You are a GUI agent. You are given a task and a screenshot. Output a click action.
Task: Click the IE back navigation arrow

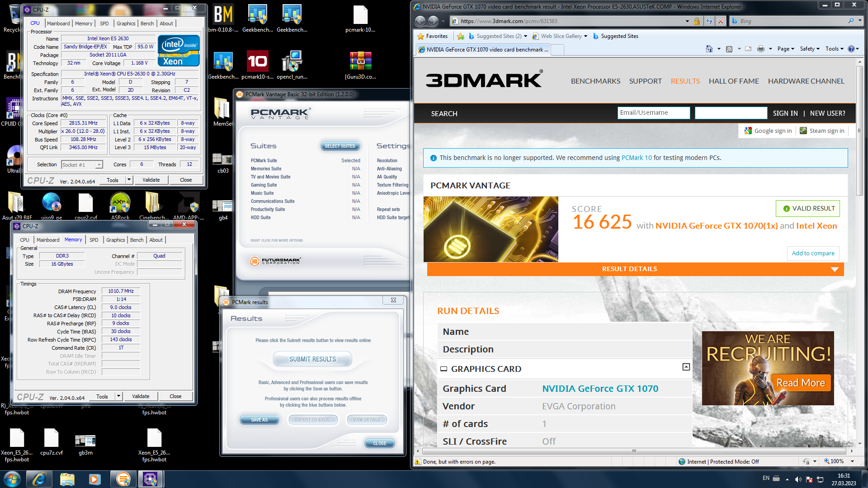420,21
